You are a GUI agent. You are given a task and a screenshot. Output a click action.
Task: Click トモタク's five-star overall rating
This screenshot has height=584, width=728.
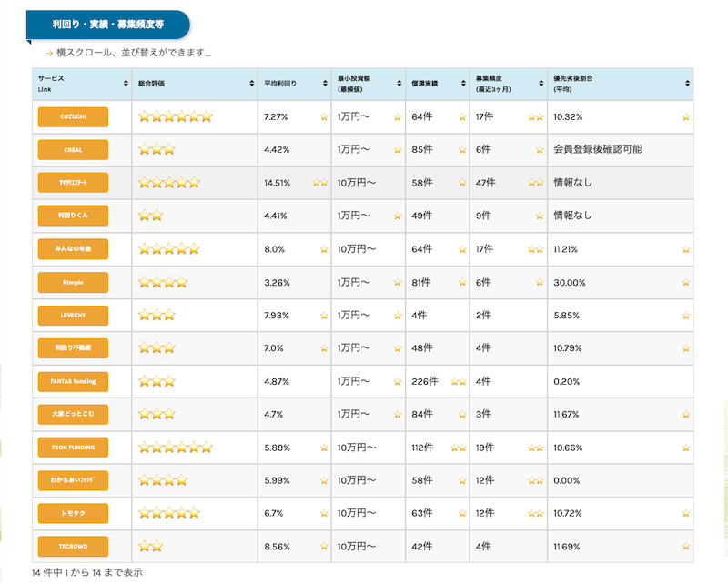point(169,513)
